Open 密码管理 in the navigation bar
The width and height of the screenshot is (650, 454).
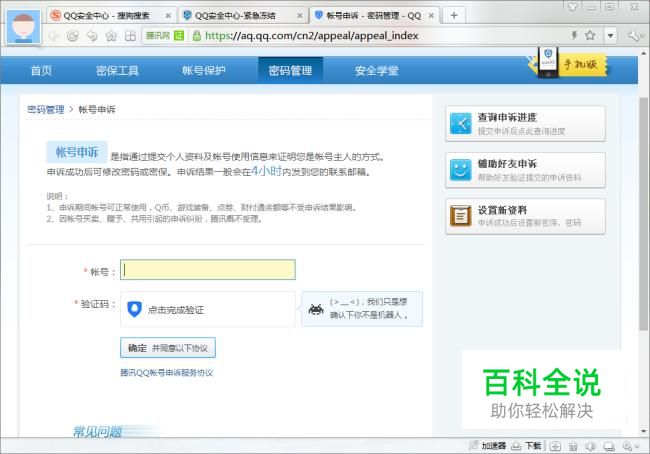290,70
